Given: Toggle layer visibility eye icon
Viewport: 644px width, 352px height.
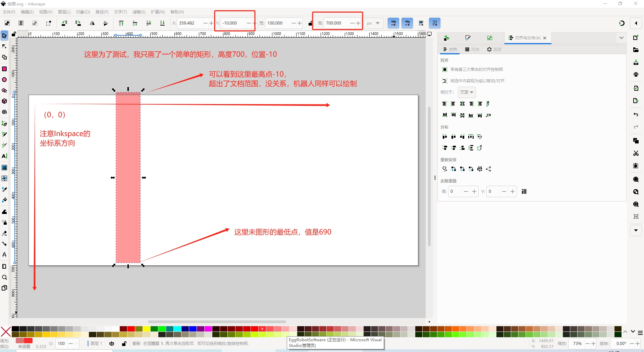Looking at the screenshot, I should (x=112, y=344).
